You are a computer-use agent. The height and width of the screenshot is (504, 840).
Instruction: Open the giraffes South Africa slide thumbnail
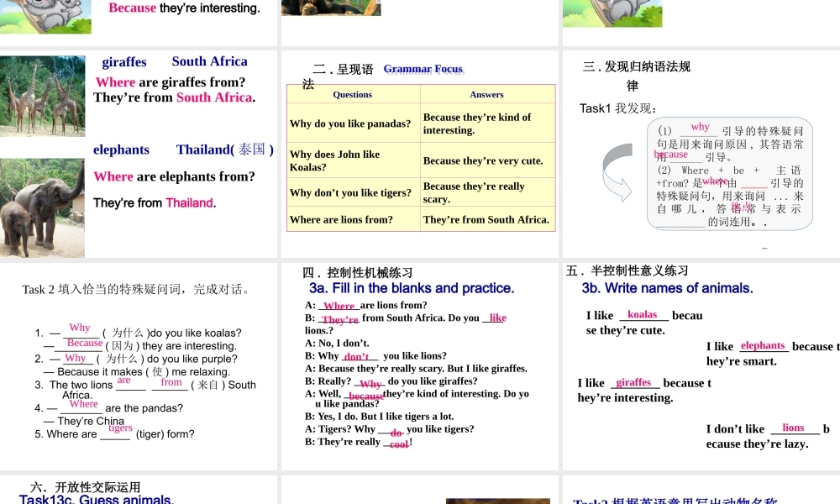point(139,155)
